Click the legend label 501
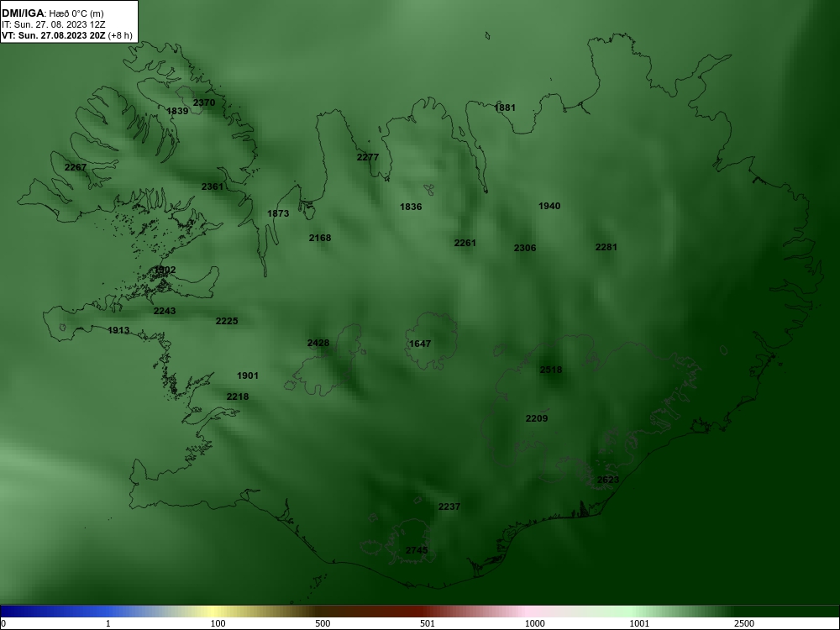 pos(428,623)
